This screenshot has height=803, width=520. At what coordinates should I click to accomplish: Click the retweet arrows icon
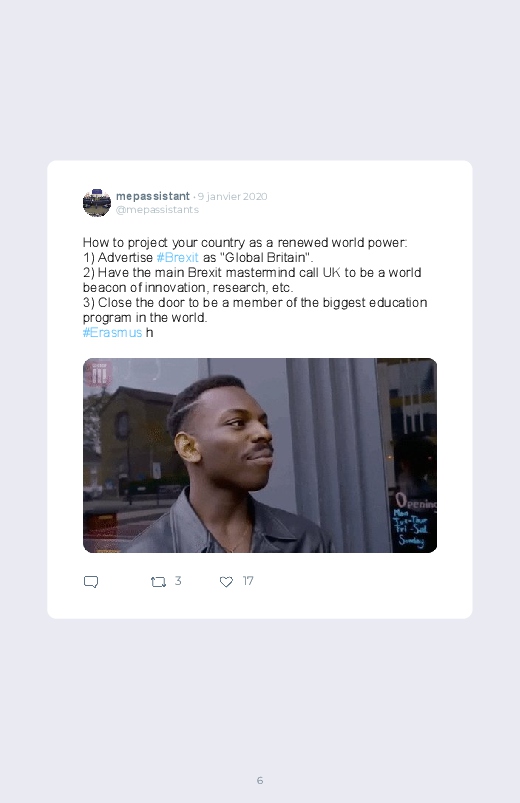[x=158, y=582]
